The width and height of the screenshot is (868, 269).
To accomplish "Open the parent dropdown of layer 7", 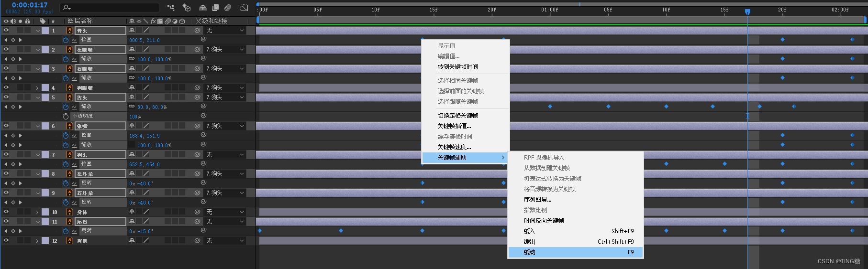I will [x=225, y=155].
